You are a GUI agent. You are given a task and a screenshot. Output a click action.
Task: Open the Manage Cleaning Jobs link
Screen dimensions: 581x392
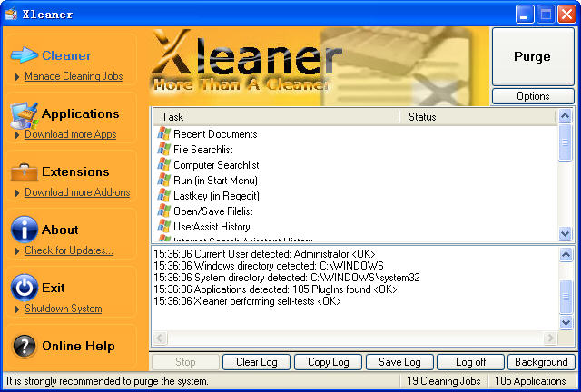pyautogui.click(x=74, y=76)
